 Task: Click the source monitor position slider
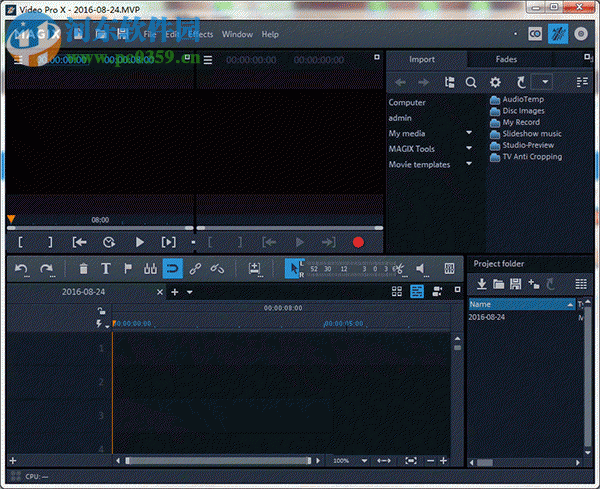click(100, 228)
